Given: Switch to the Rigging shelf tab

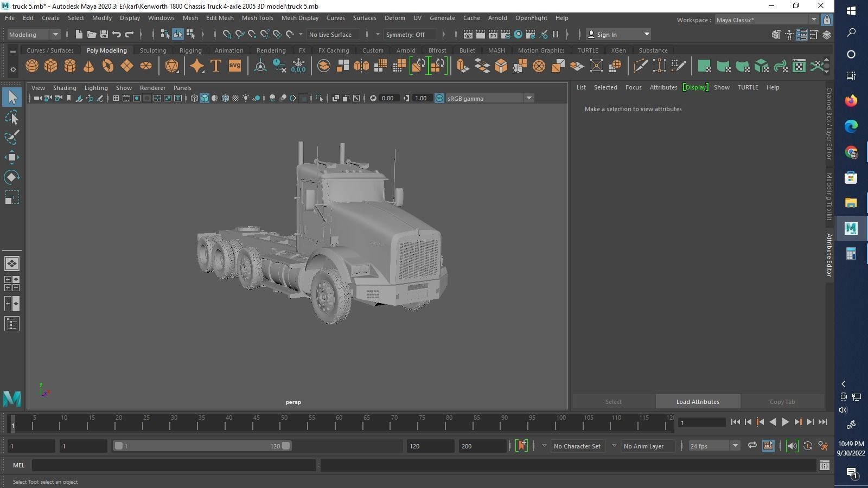Looking at the screenshot, I should click(190, 50).
